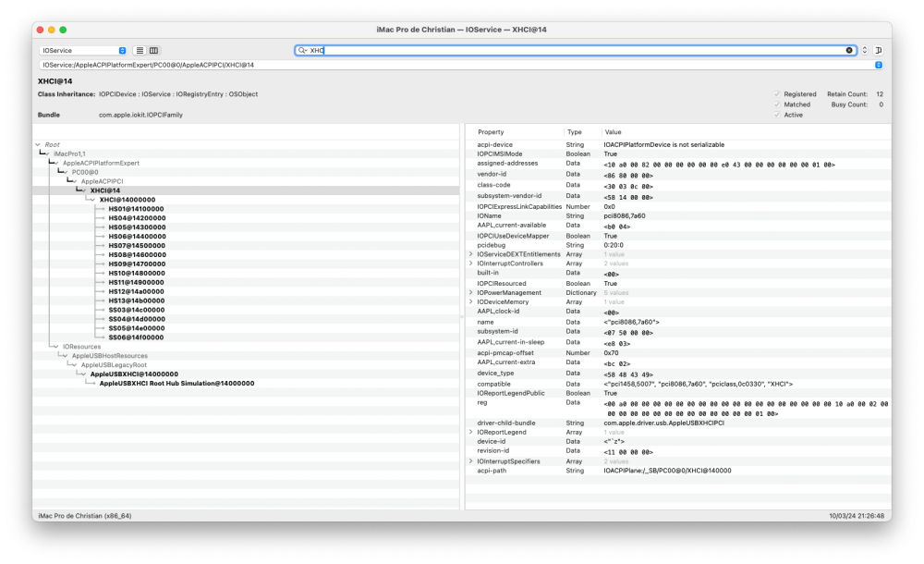Collapse the AppleACPIPlatformExpert node

pyautogui.click(x=56, y=164)
